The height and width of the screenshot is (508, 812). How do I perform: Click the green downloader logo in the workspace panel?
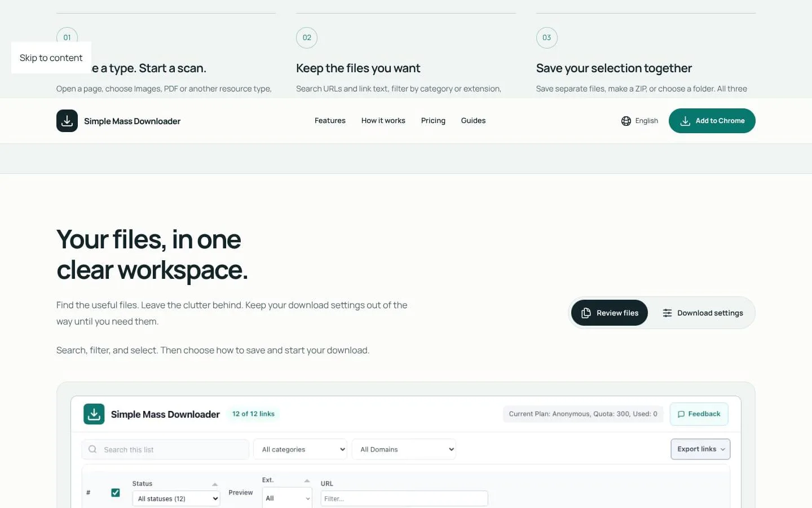[x=94, y=414]
